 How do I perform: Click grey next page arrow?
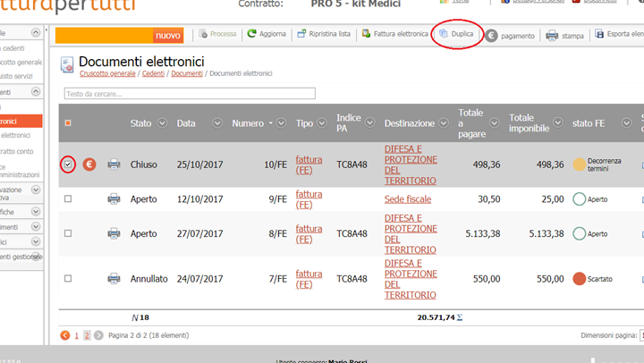tap(98, 335)
